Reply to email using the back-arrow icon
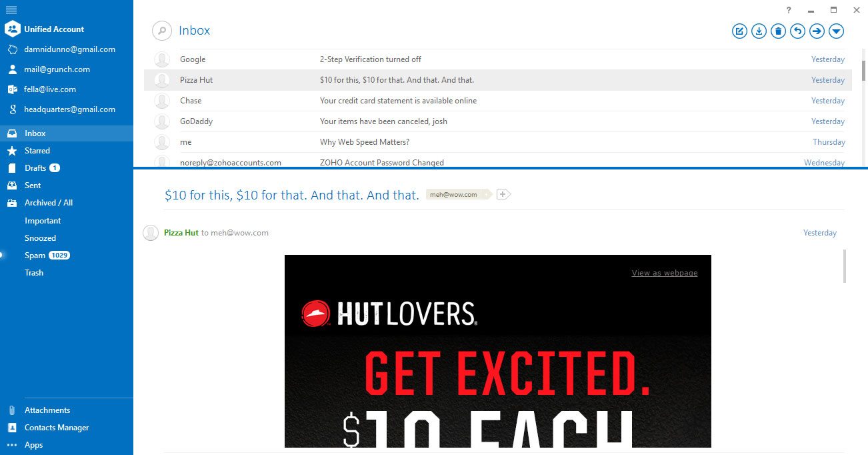868x455 pixels. [797, 31]
